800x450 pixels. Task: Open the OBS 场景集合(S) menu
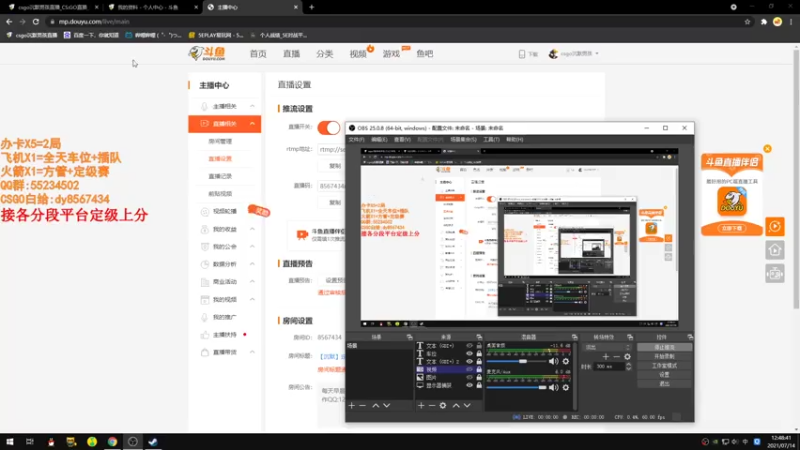coord(464,139)
